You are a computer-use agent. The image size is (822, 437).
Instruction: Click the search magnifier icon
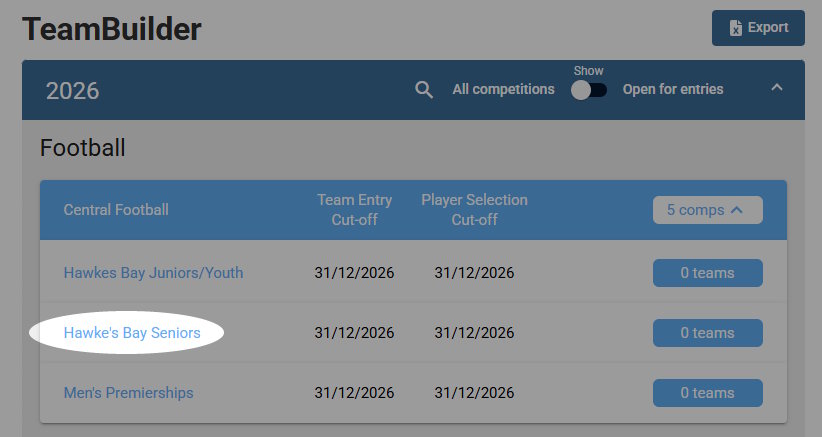tap(424, 90)
